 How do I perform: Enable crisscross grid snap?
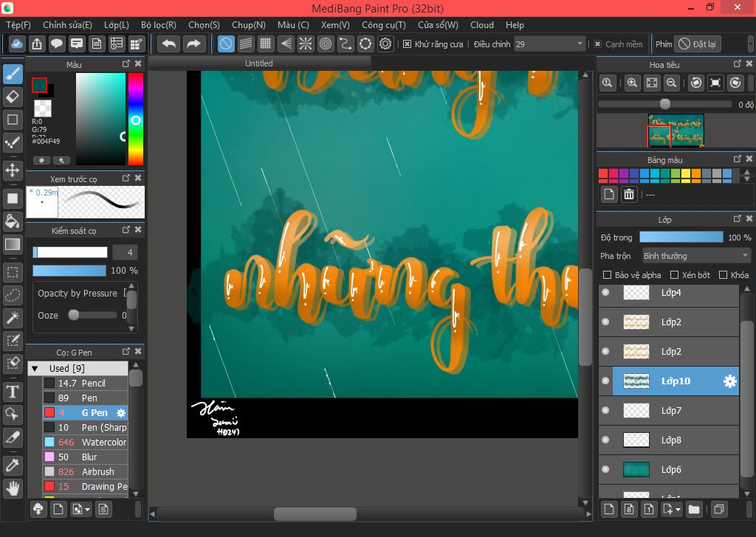point(266,44)
